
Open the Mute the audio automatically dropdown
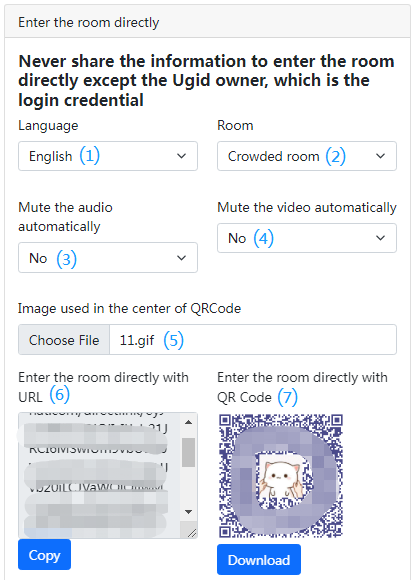(x=108, y=258)
